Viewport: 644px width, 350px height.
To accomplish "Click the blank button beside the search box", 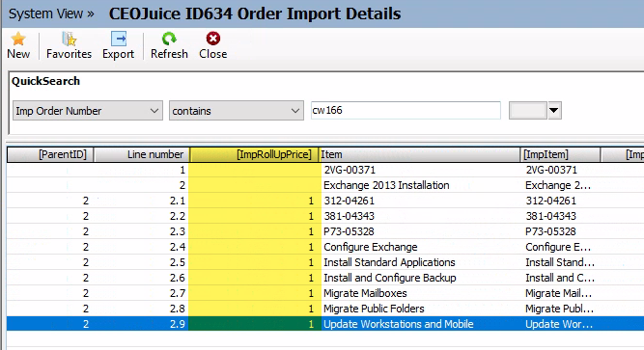I will click(527, 110).
